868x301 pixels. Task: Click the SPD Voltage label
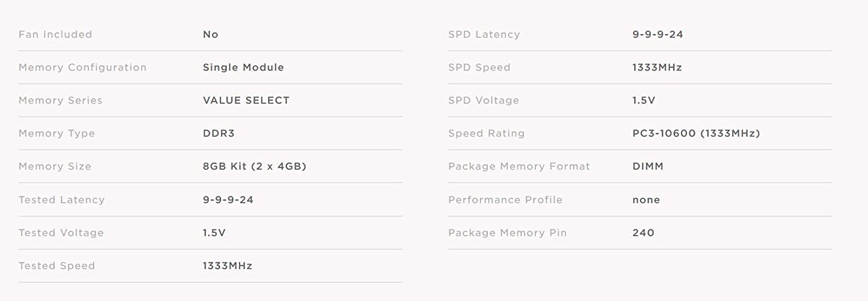(x=483, y=101)
